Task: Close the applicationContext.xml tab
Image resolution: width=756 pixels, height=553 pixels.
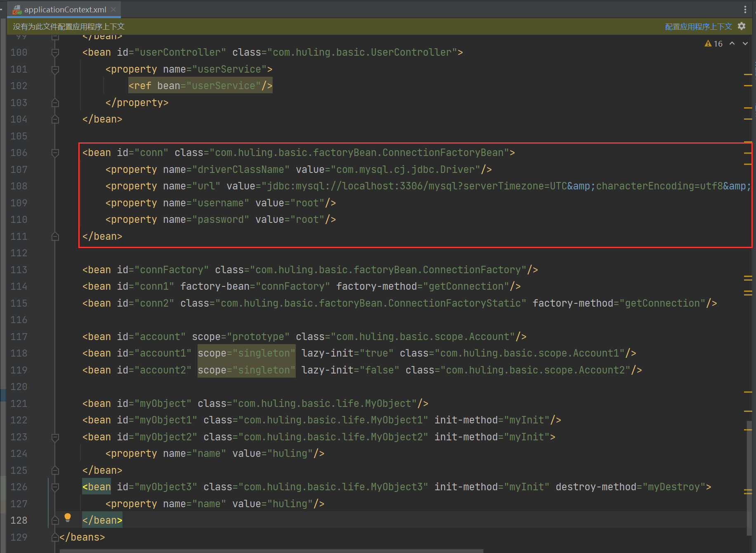Action: pyautogui.click(x=113, y=9)
